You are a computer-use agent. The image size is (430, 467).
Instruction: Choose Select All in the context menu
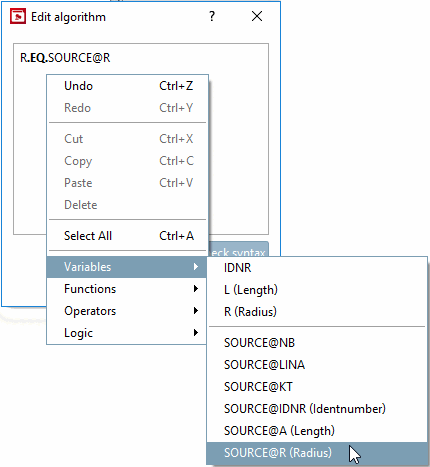pos(127,236)
